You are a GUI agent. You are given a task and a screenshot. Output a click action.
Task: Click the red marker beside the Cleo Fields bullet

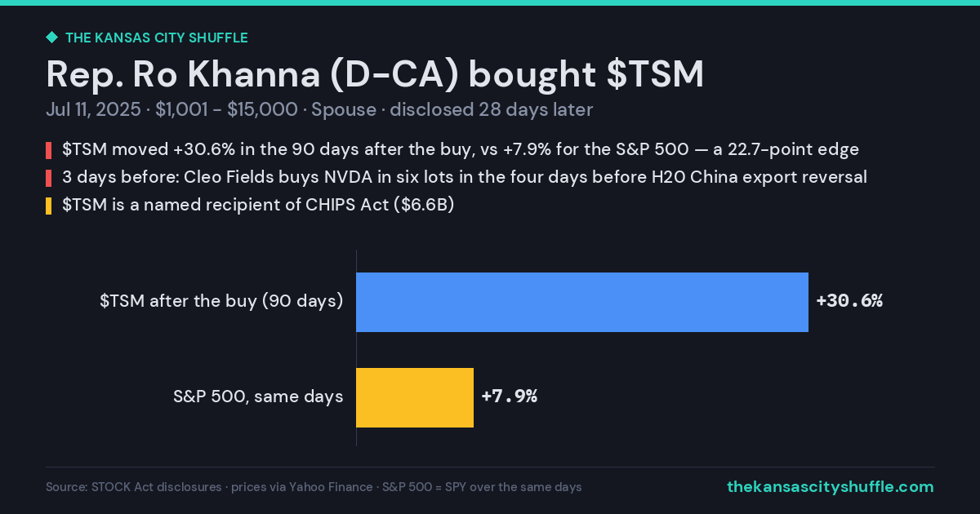coord(49,177)
